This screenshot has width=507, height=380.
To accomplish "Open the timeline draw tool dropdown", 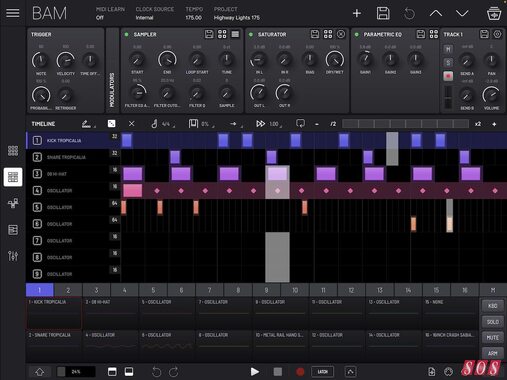I will tap(88, 124).
